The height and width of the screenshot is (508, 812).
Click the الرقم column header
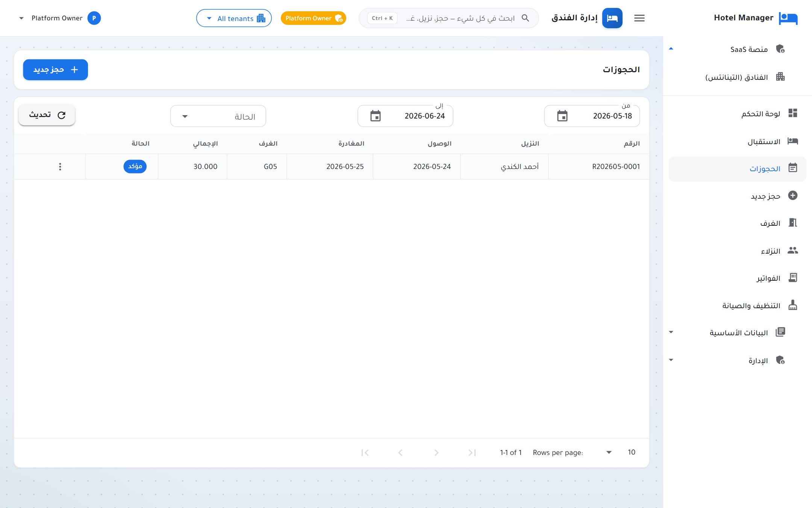pos(632,143)
